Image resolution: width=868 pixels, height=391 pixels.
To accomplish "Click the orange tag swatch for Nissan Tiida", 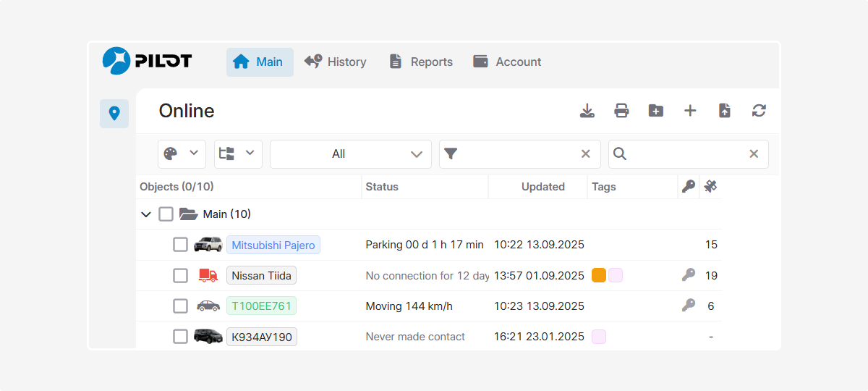I will click(x=598, y=275).
